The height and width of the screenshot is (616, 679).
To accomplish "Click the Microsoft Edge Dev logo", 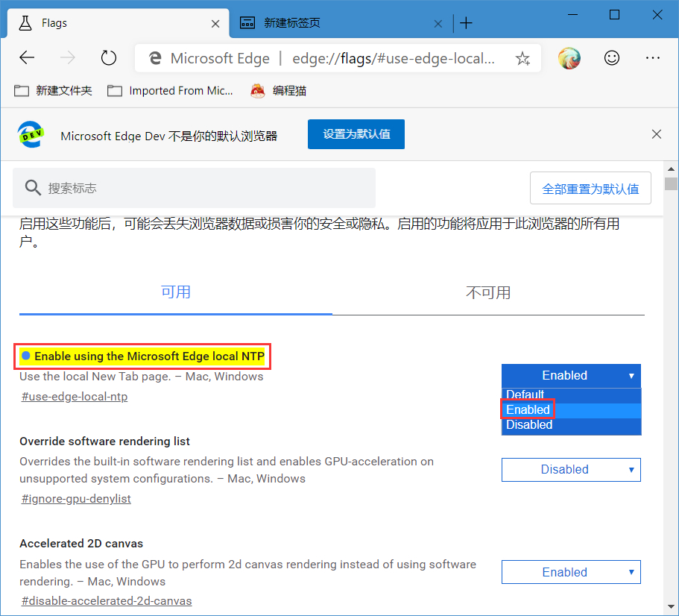I will point(31,134).
